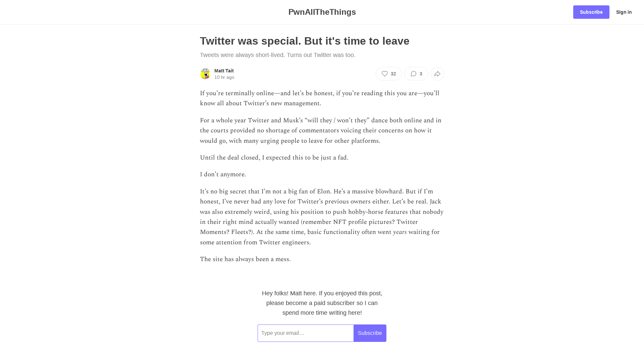Like the post using the heart icon
644x362 pixels.
click(385, 74)
